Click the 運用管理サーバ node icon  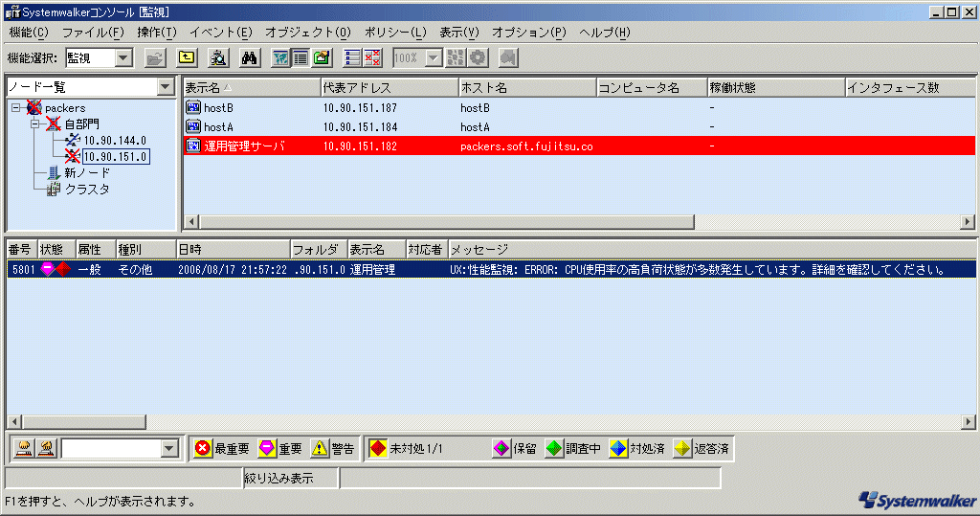[x=193, y=146]
